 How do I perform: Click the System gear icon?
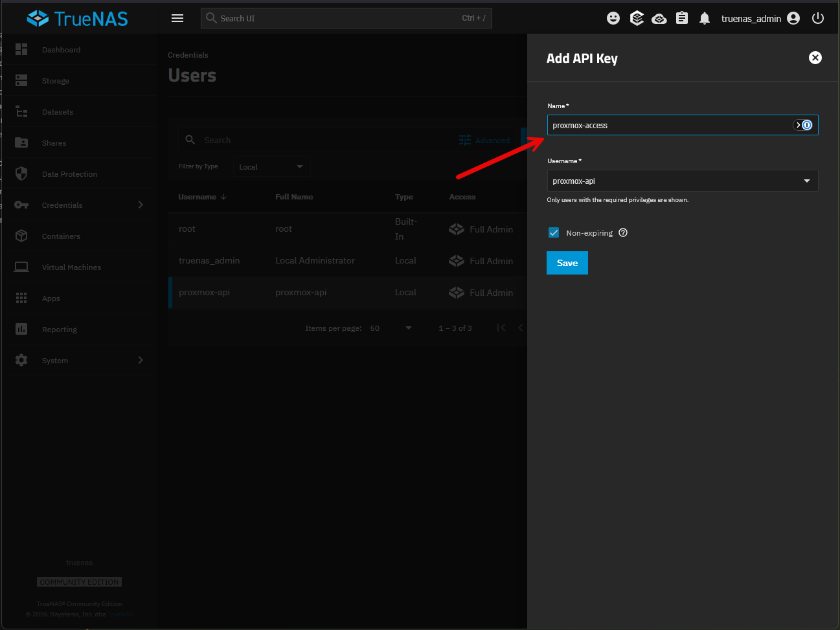click(x=21, y=360)
